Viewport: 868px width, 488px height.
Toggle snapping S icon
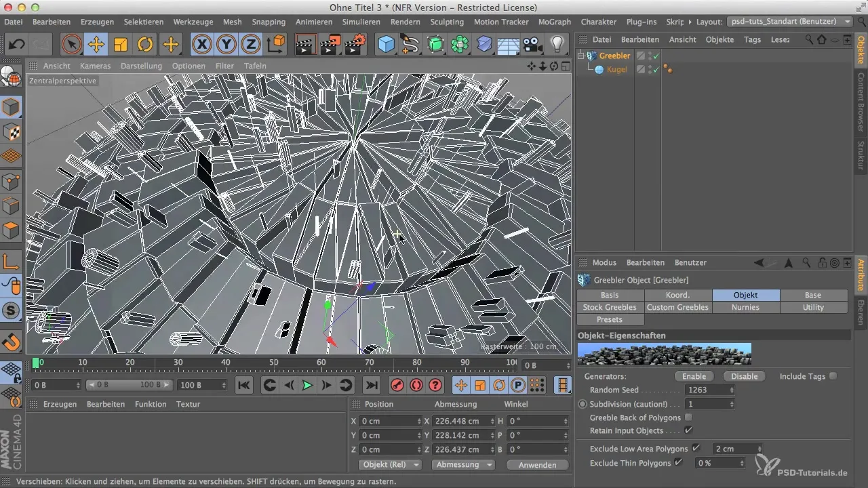coord(12,310)
